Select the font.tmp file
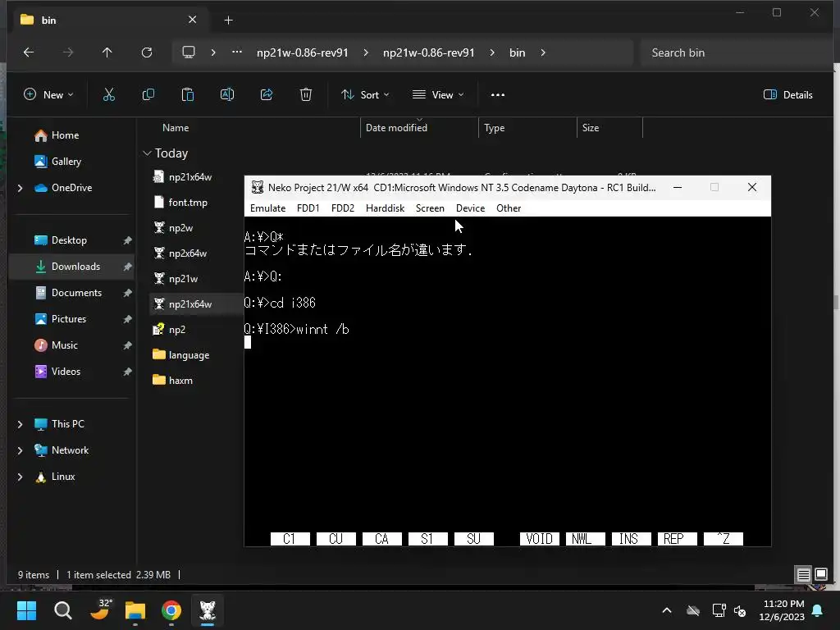The image size is (840, 630). [x=188, y=203]
